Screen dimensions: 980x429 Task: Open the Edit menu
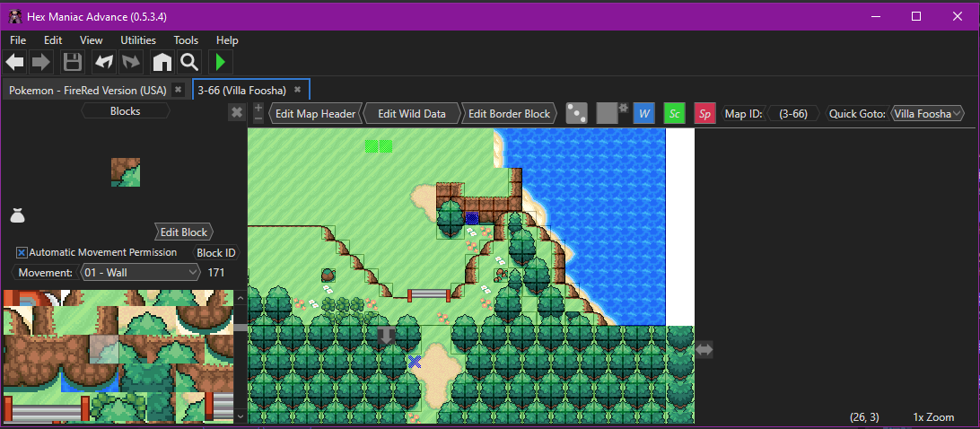[53, 40]
